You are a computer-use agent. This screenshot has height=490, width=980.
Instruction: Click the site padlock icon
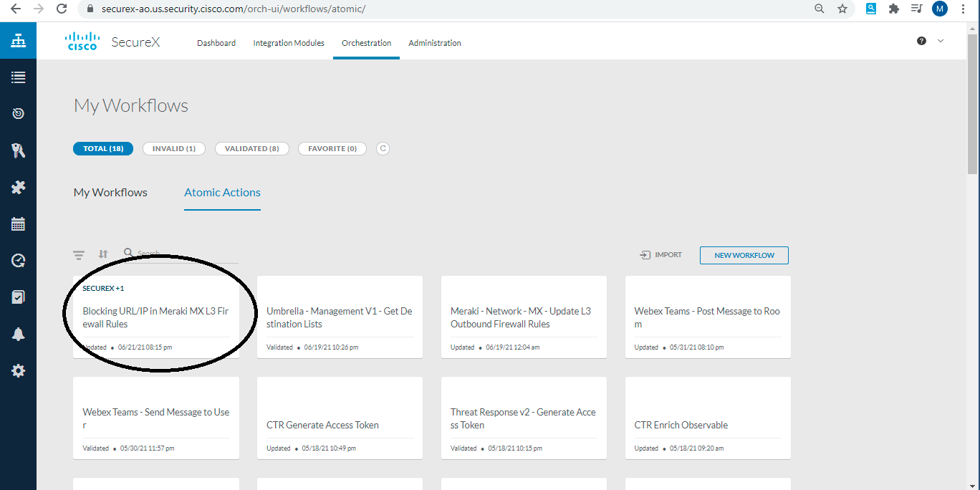click(90, 9)
